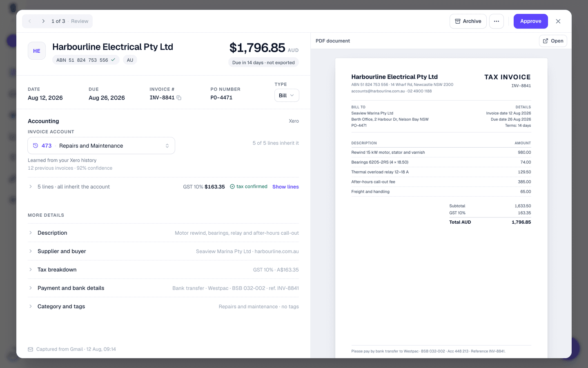Click the PDF Thermal overload relay line
This screenshot has width=588, height=368.
point(441,172)
